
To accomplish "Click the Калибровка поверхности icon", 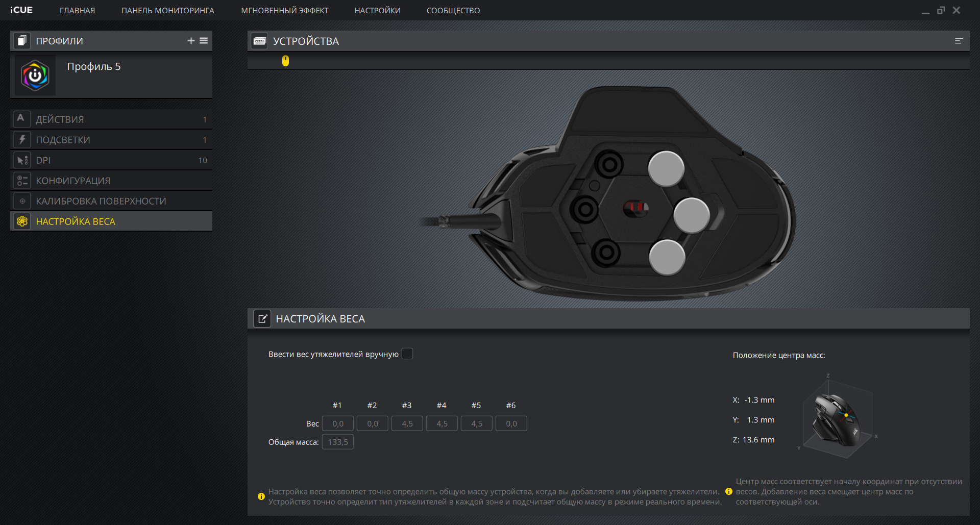I will point(22,201).
